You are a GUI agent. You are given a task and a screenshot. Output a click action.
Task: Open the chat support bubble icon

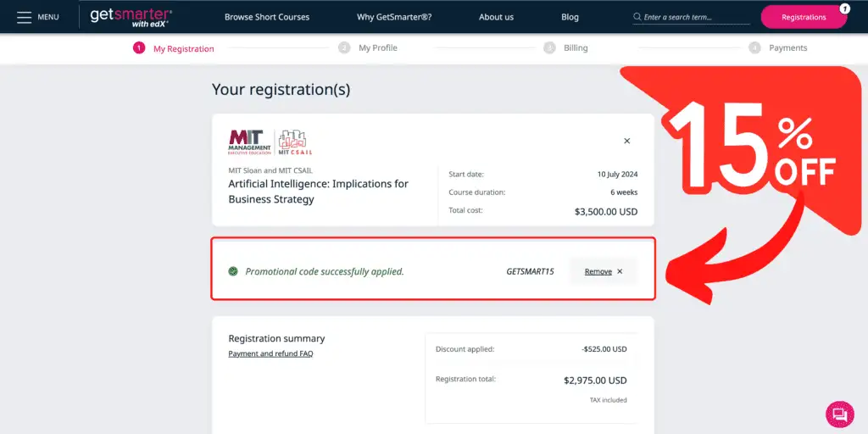[x=840, y=415]
